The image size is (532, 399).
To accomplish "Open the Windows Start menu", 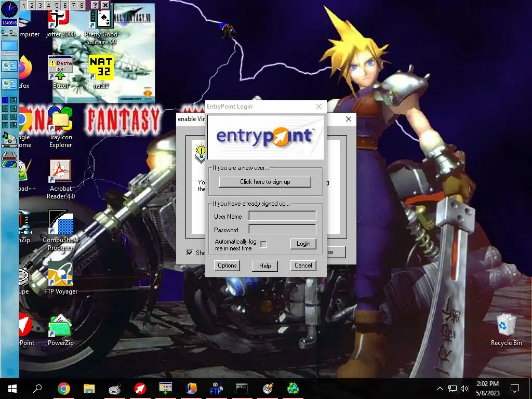I will click(12, 389).
